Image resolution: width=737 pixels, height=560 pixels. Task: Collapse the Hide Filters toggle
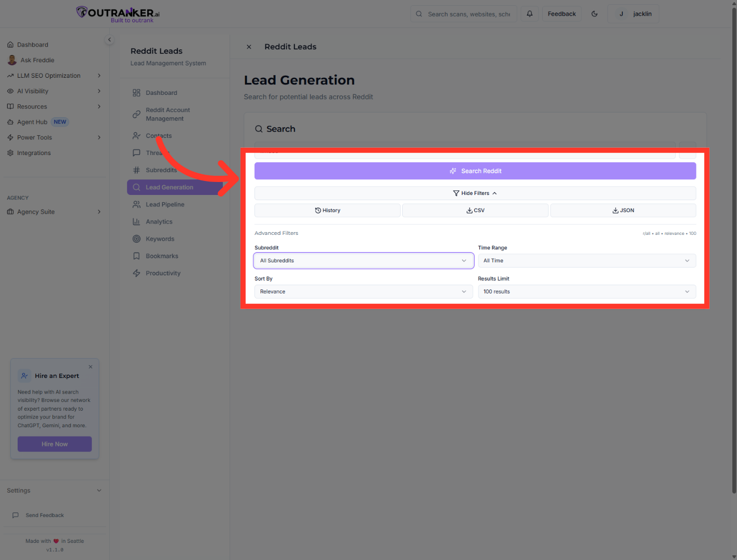[x=475, y=193]
